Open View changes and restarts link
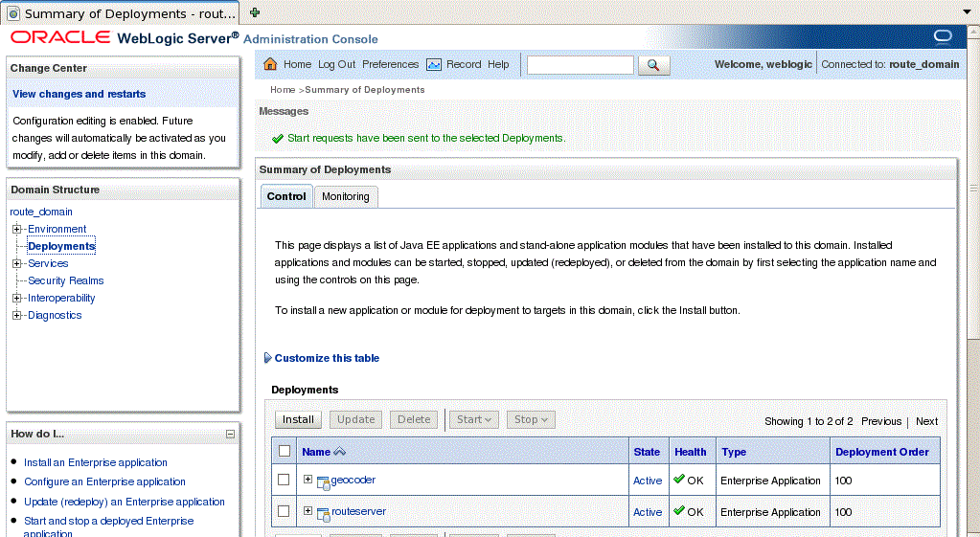 click(79, 94)
